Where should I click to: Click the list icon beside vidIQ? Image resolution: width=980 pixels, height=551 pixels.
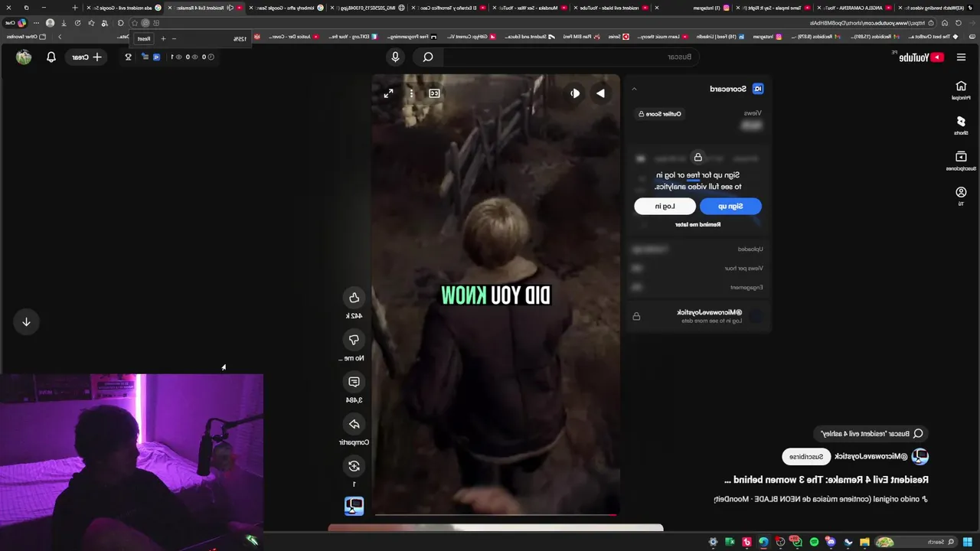click(145, 57)
